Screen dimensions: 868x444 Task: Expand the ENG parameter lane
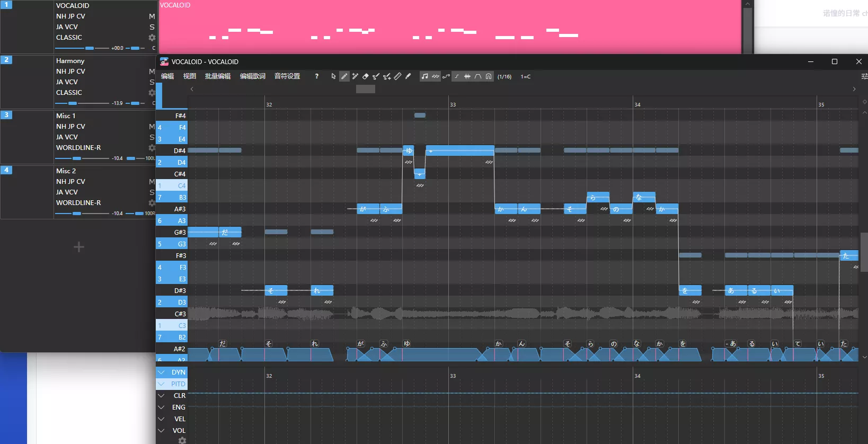point(161,407)
